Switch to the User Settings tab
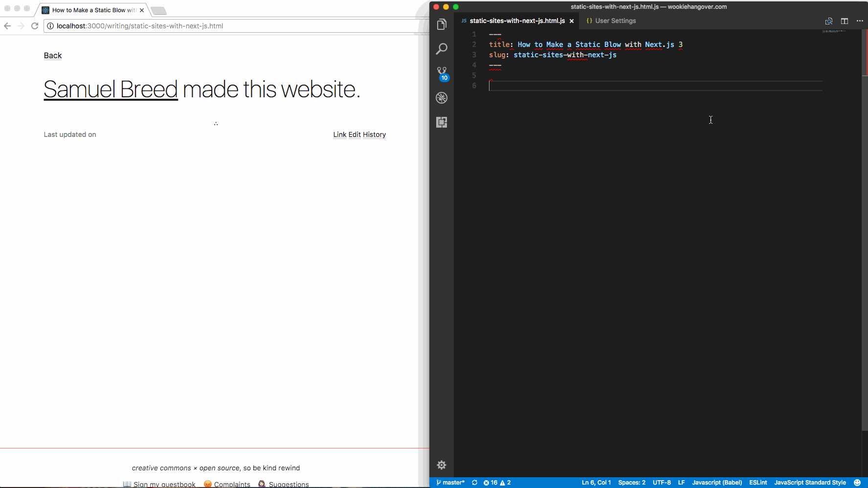Screen dimensions: 868x488 (611, 21)
